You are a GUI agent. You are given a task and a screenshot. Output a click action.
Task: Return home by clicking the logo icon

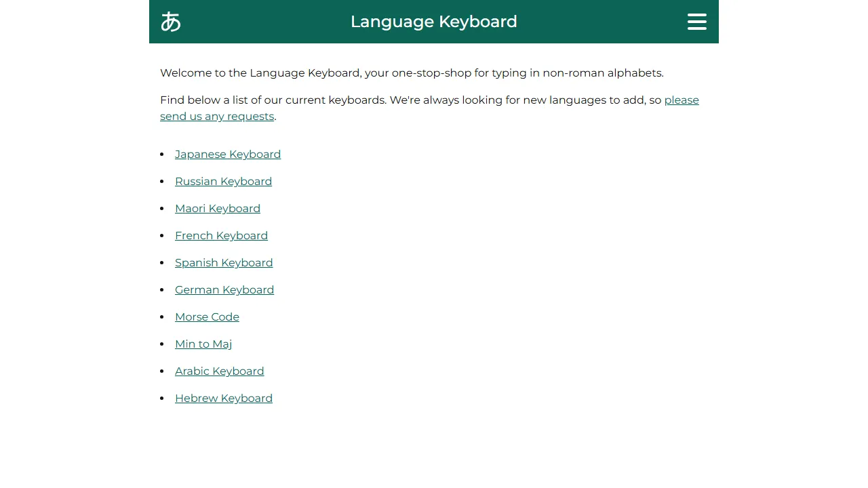(170, 21)
